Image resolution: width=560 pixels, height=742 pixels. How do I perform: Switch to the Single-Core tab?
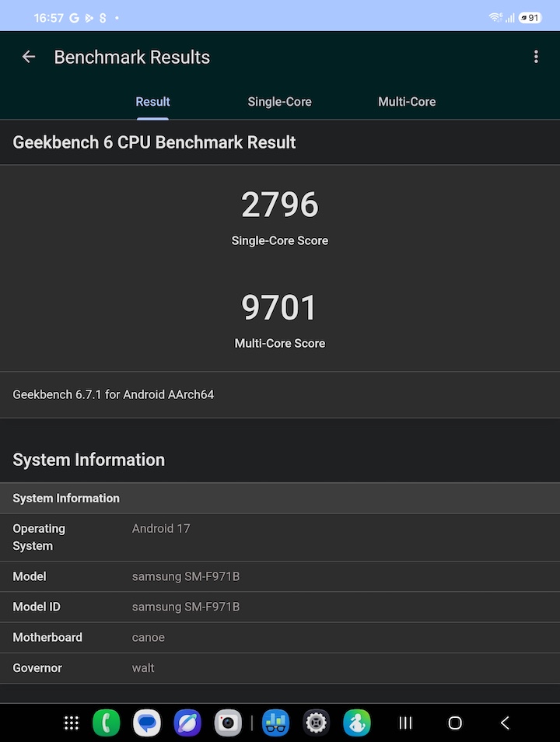point(279,102)
